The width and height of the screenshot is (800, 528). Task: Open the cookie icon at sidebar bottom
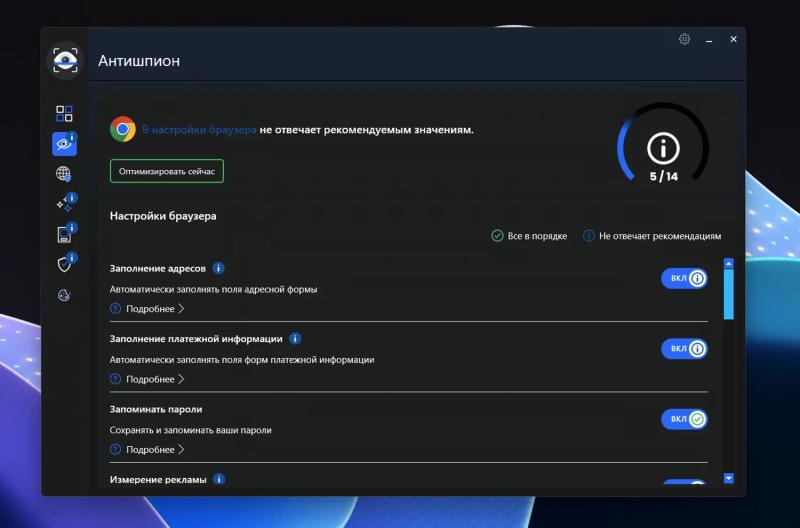click(64, 295)
